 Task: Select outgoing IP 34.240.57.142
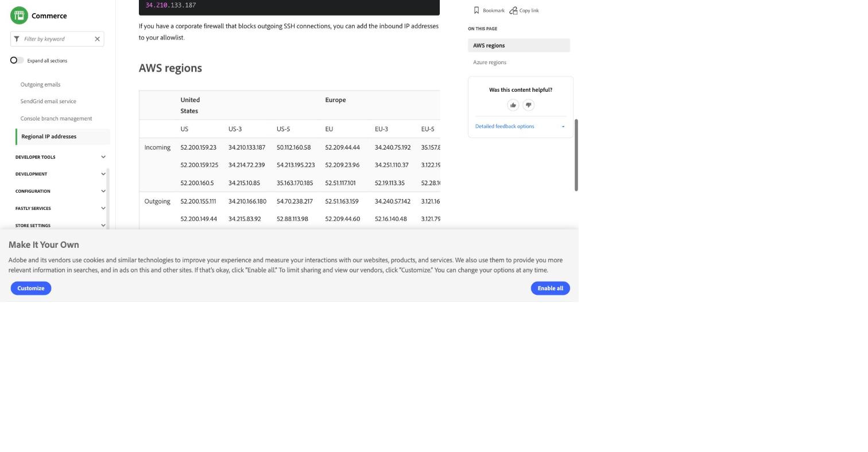[393, 201]
